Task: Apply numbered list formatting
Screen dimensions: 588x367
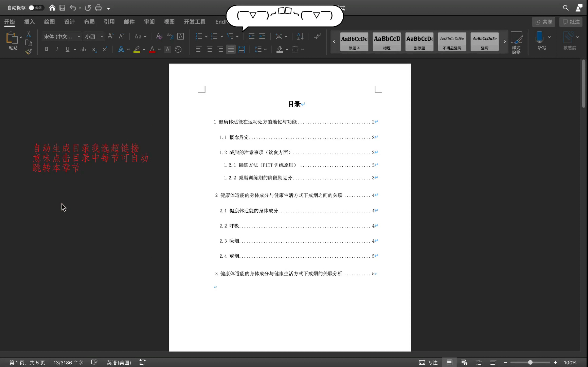Action: (214, 36)
